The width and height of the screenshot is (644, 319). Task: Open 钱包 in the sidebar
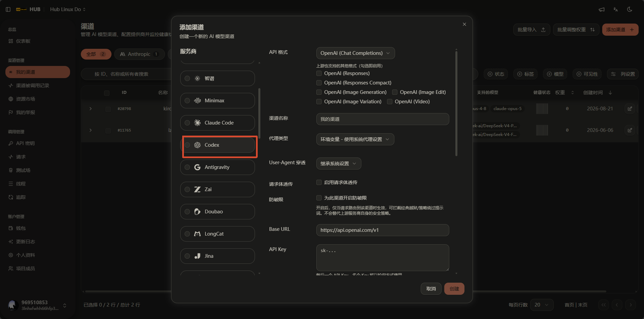tap(38, 228)
